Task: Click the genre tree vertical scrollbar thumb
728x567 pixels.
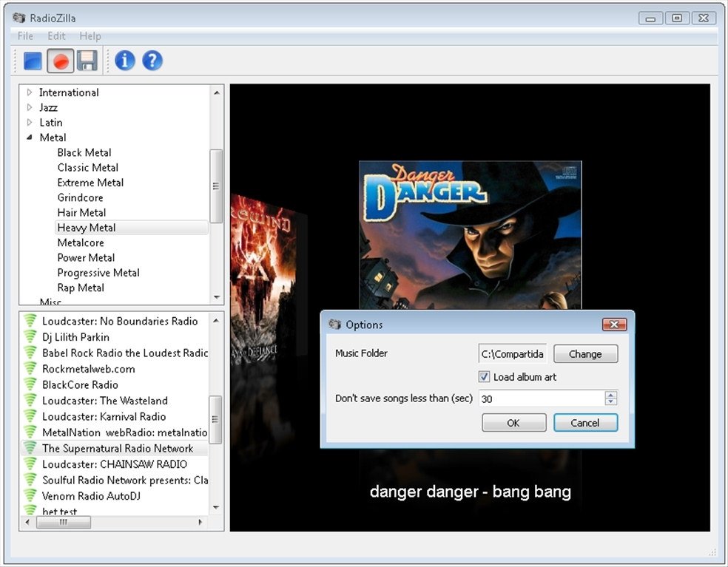Action: 216,186
